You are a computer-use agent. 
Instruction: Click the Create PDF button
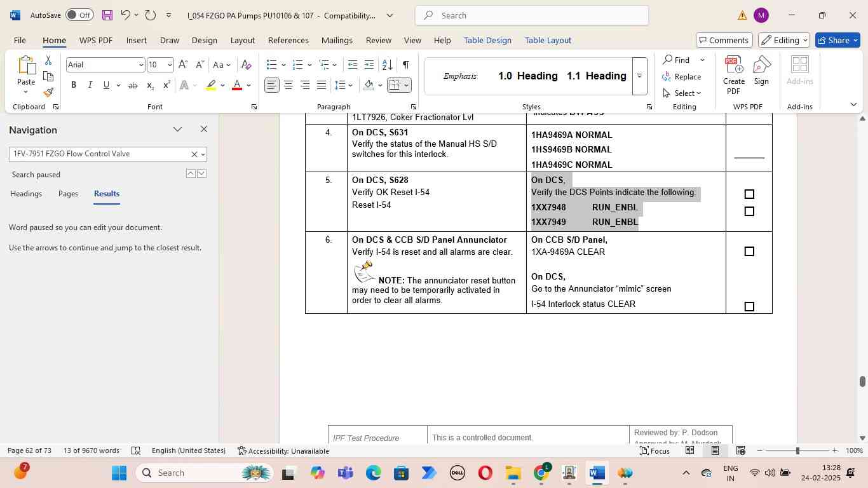[734, 75]
